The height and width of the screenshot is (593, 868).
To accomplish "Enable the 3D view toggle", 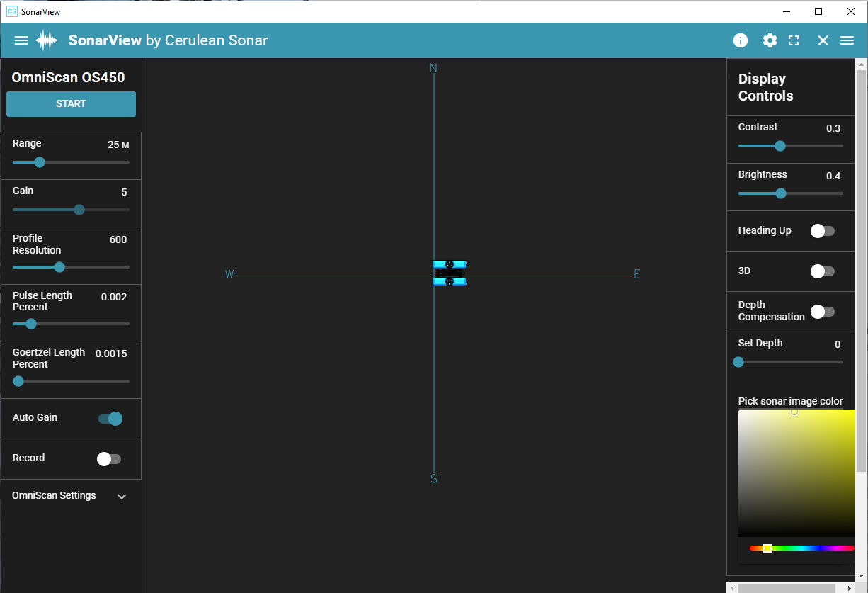I will (822, 271).
